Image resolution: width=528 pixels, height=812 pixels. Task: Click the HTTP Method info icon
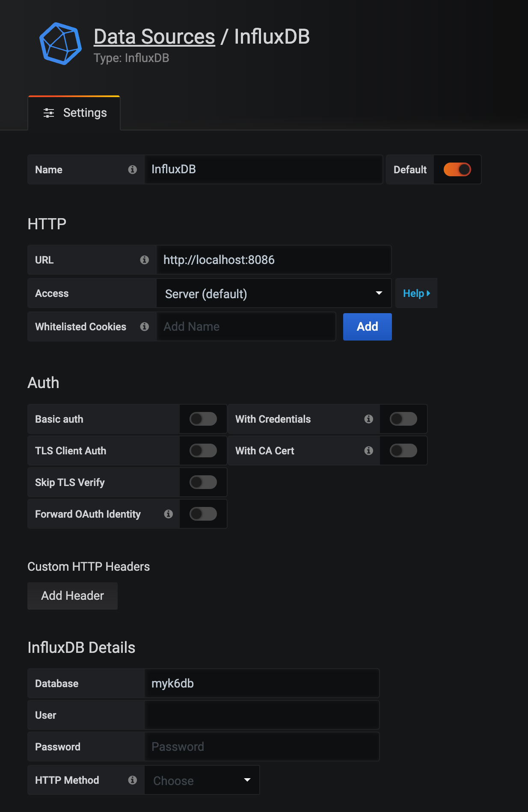(x=133, y=780)
